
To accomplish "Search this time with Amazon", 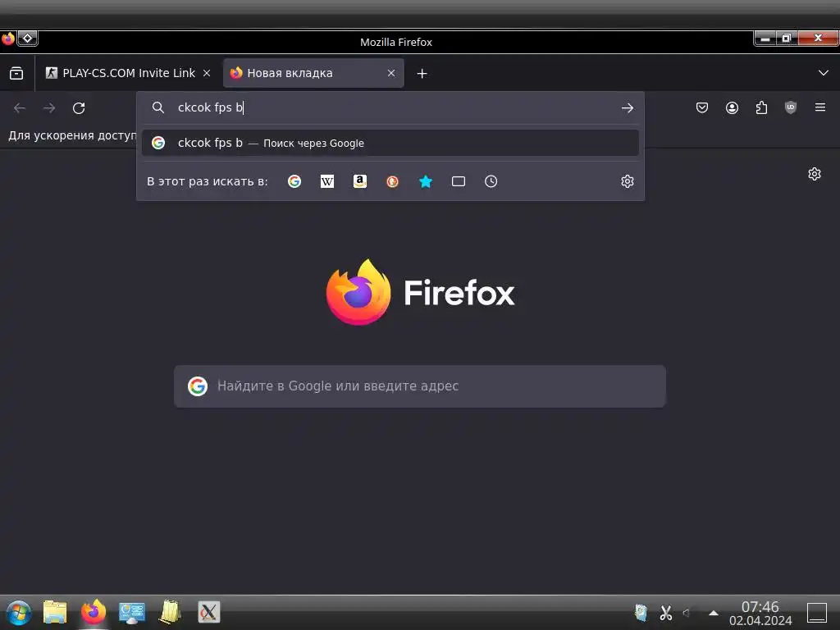I will pos(360,181).
